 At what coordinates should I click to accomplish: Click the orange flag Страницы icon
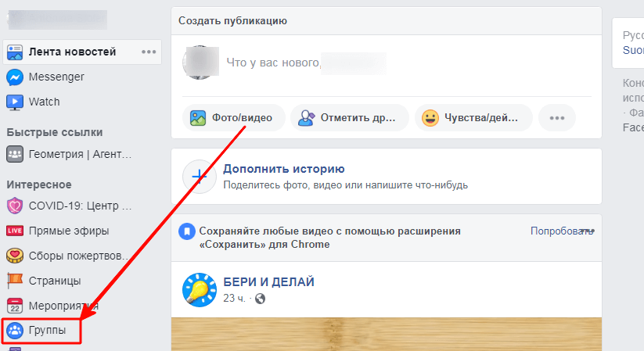coord(15,281)
